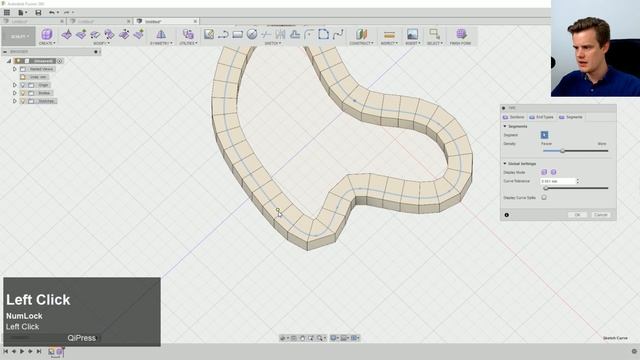
Task: Open the data panel grid icon
Action: click(7, 13)
